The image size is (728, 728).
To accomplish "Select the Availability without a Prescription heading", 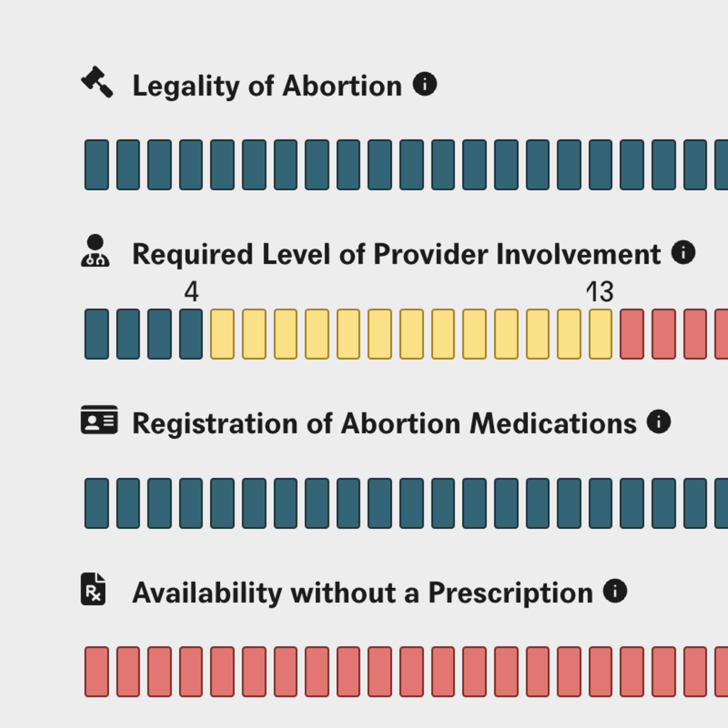I will [363, 593].
